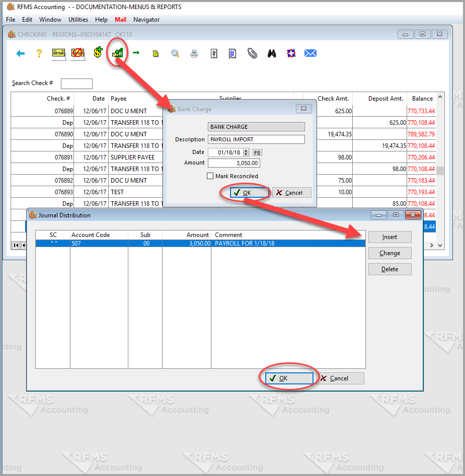This screenshot has width=465, height=476.
Task: Open the Help menu
Action: pos(101,20)
